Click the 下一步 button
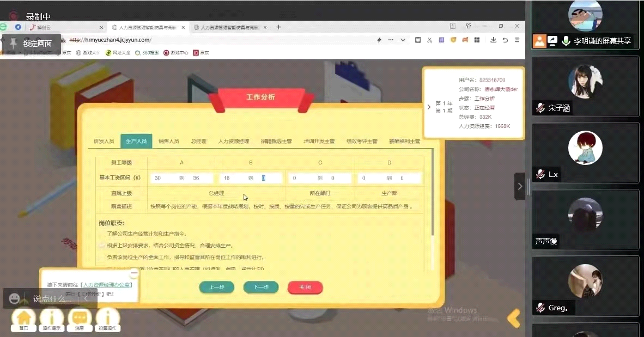The width and height of the screenshot is (644, 337). pyautogui.click(x=260, y=287)
